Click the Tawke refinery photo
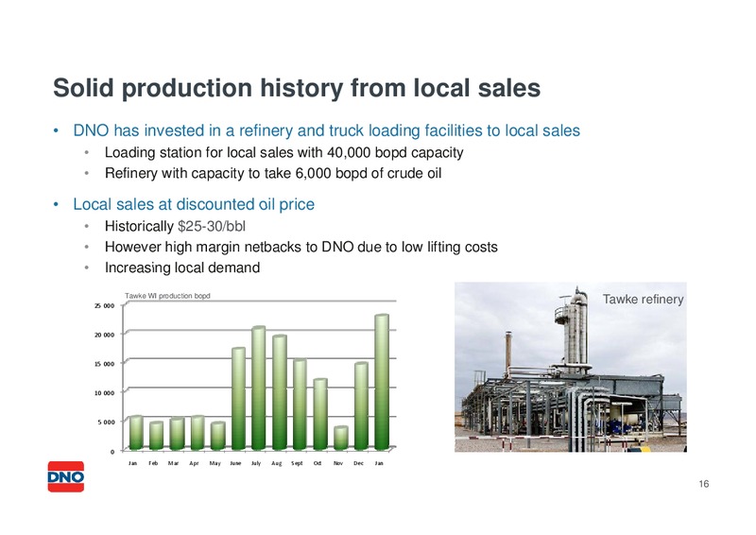This screenshot has height=535, width=756. pos(571,367)
